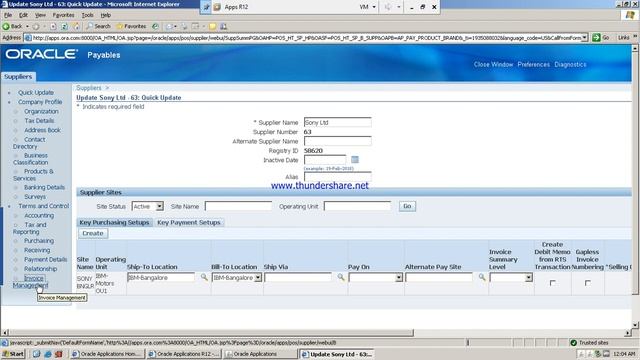Open the Tools menu
Screen dimensions: 640x360
tap(87, 15)
